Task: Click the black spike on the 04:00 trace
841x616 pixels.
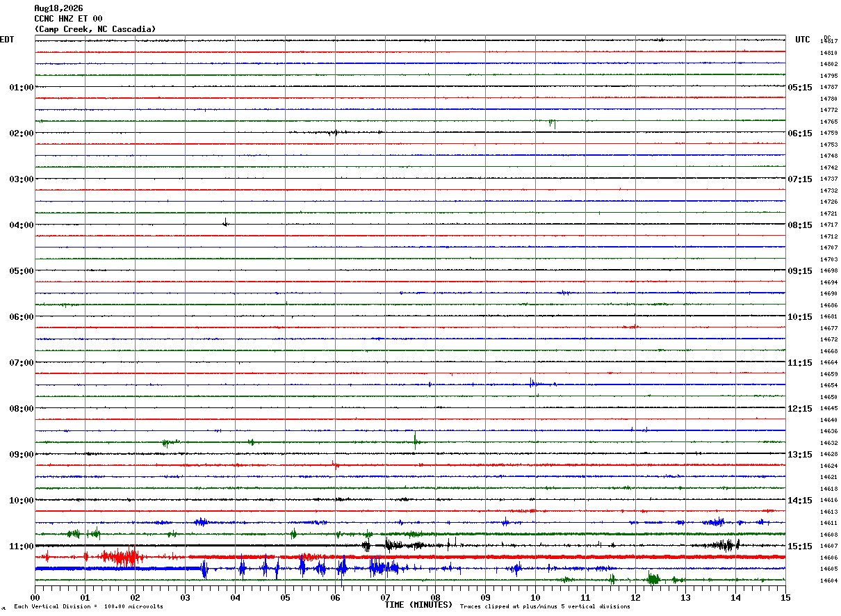Action: [x=225, y=222]
